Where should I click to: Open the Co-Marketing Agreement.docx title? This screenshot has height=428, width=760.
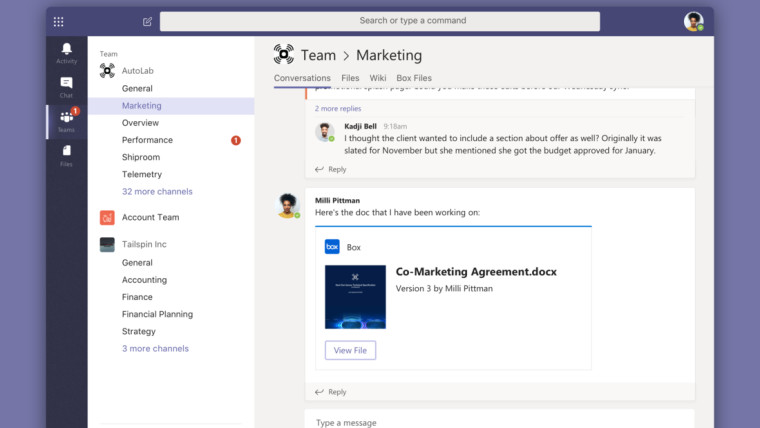[476, 272]
